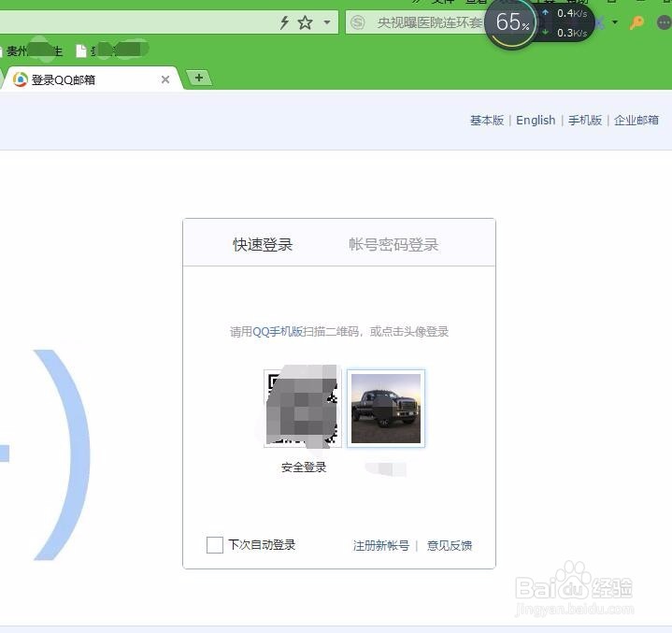Image resolution: width=672 pixels, height=633 pixels.
Task: Click the 65% memory accelerator ball
Action: 510,22
